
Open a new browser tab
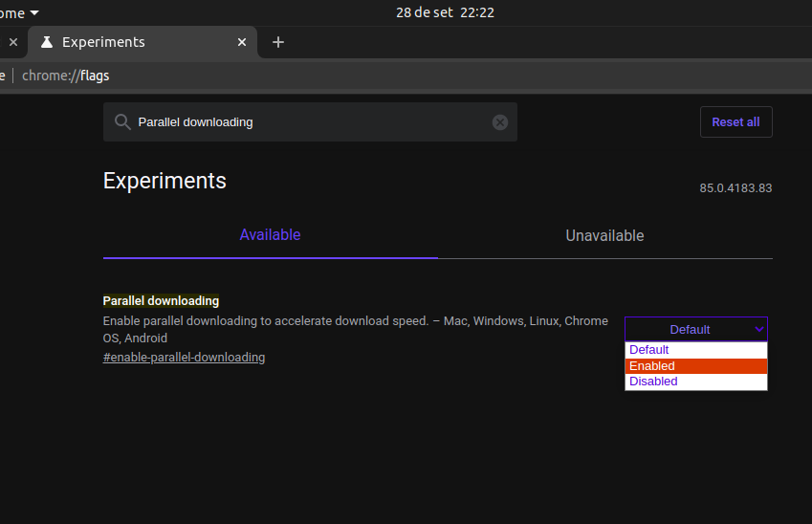(278, 42)
